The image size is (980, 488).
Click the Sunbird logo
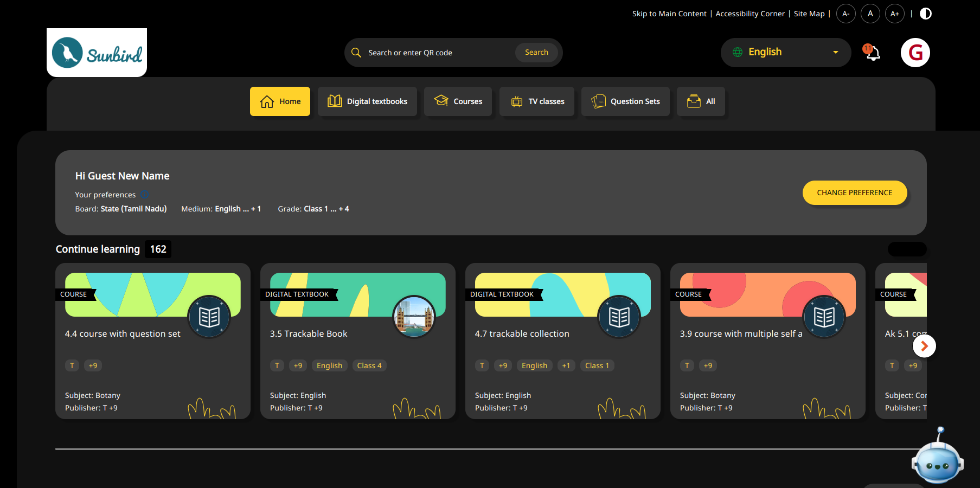97,53
